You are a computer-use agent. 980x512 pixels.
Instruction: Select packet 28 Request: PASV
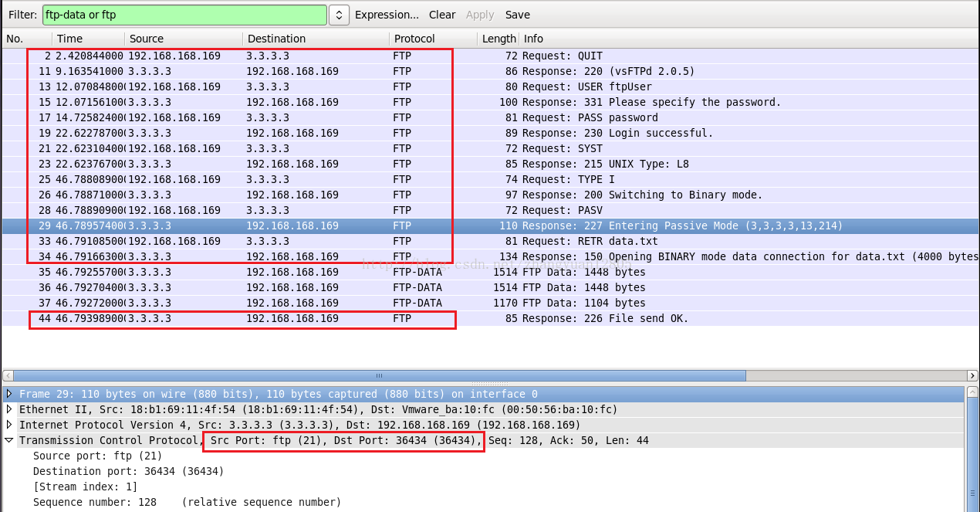pyautogui.click(x=490, y=210)
